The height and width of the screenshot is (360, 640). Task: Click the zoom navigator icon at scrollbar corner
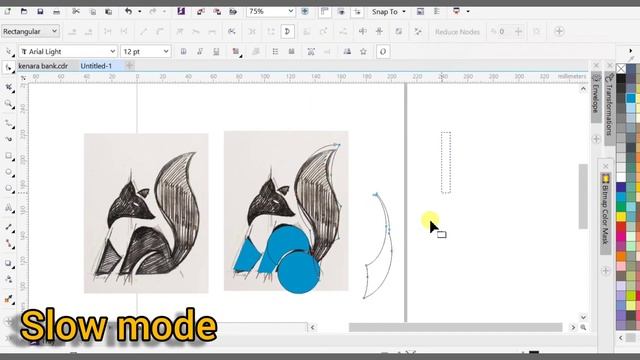[x=583, y=327]
